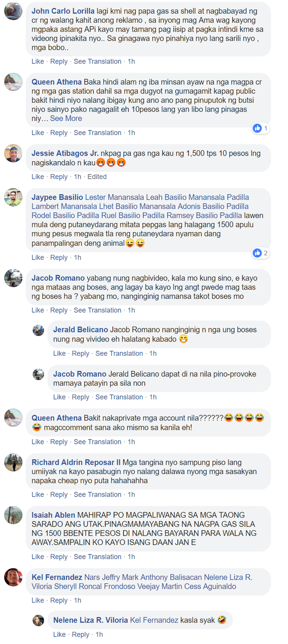Reply to Richard Aldrin Reposar II's comment
The height and width of the screenshot is (644, 288).
59,495
